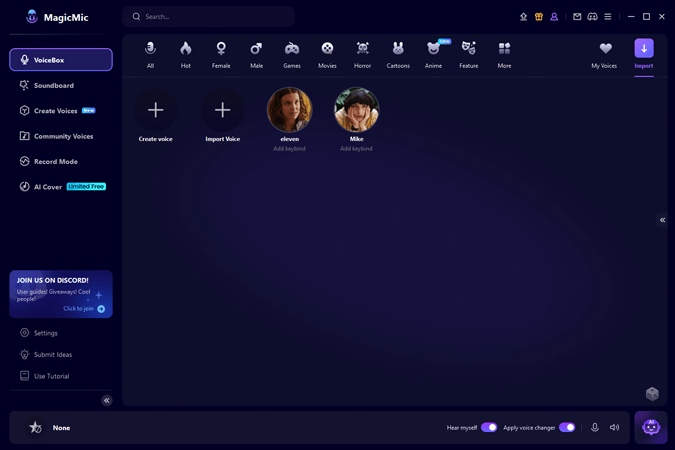
Task: Open Use Tutorial
Action: tap(45, 376)
